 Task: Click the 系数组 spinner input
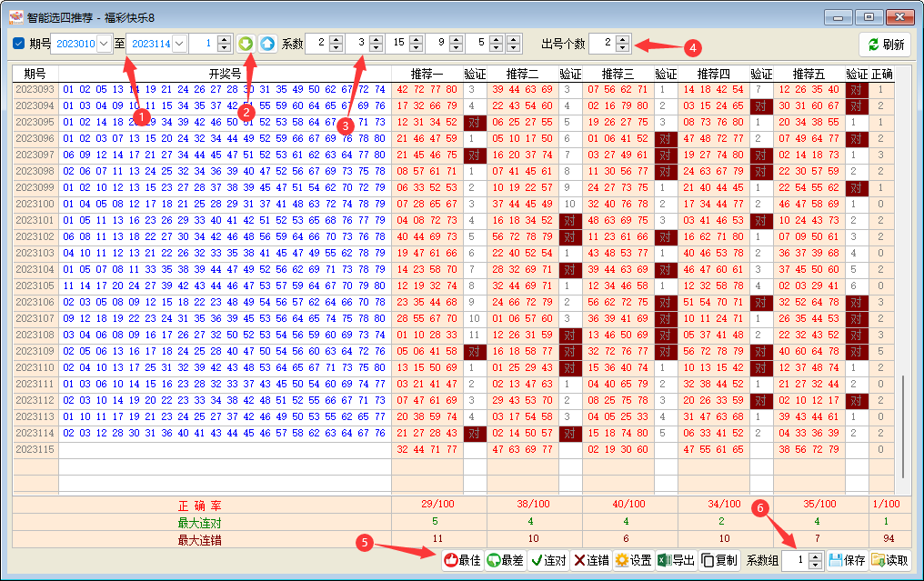(x=794, y=561)
